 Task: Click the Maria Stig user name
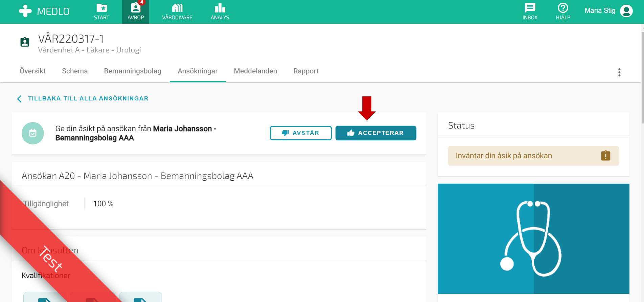point(600,10)
